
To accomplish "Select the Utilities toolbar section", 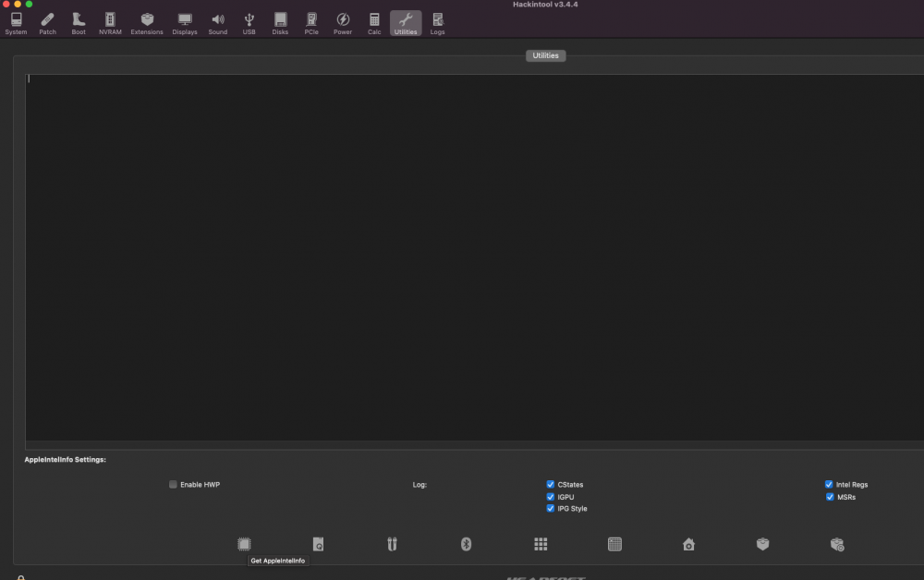I will coord(406,24).
